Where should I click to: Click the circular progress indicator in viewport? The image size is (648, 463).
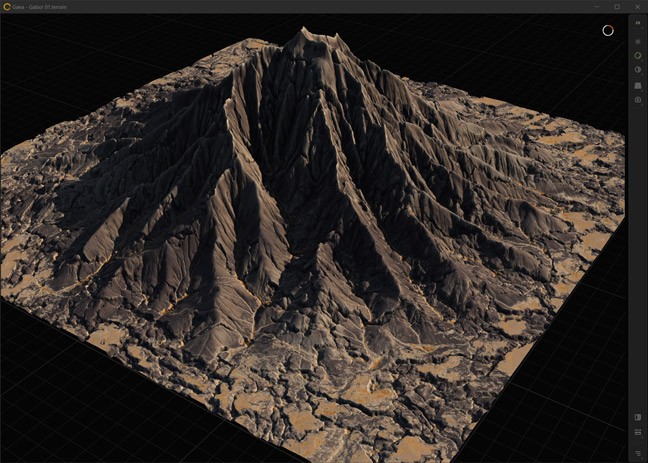click(x=607, y=30)
